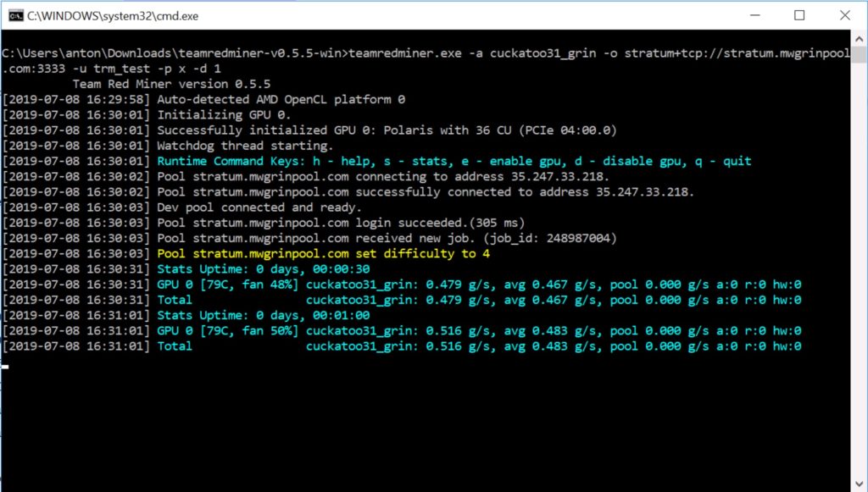Click 'received new job. (job_id: 248987004)' line

(309, 239)
